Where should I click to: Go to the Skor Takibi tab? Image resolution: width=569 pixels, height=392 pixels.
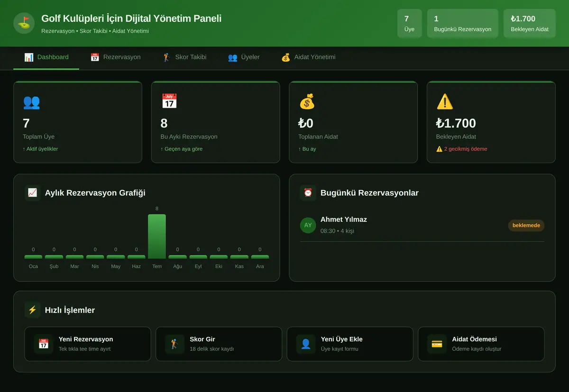pos(184,57)
